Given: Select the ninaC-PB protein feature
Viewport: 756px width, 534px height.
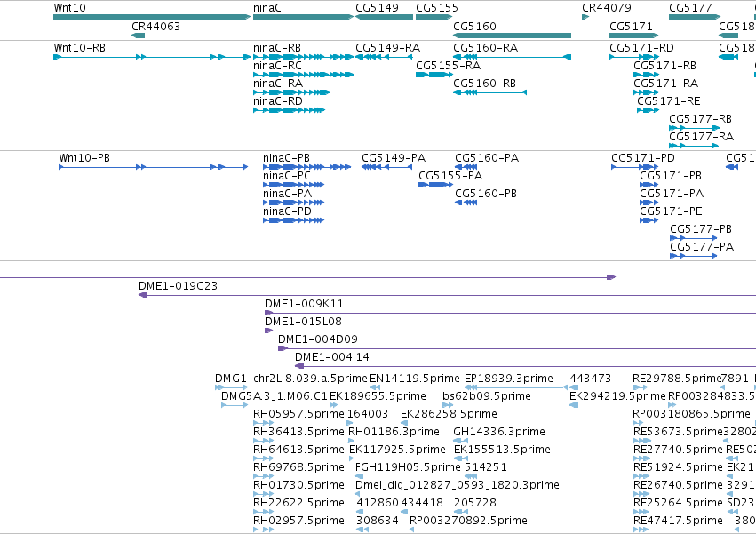Looking at the screenshot, I should (307, 167).
